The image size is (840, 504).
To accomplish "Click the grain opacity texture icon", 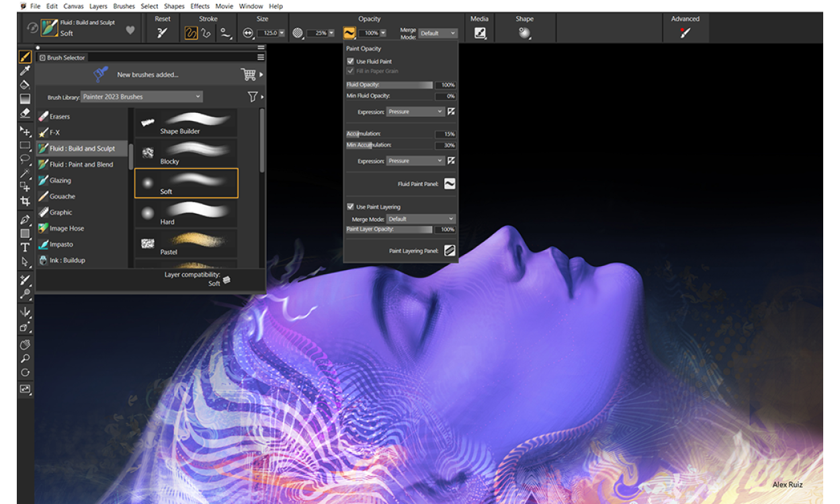I will coord(298,32).
